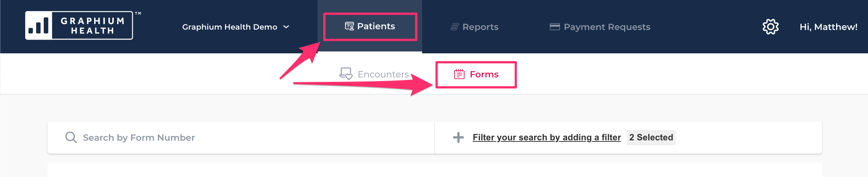The width and height of the screenshot is (868, 177).
Task: Click the Forms calendar-style icon
Action: (459, 74)
